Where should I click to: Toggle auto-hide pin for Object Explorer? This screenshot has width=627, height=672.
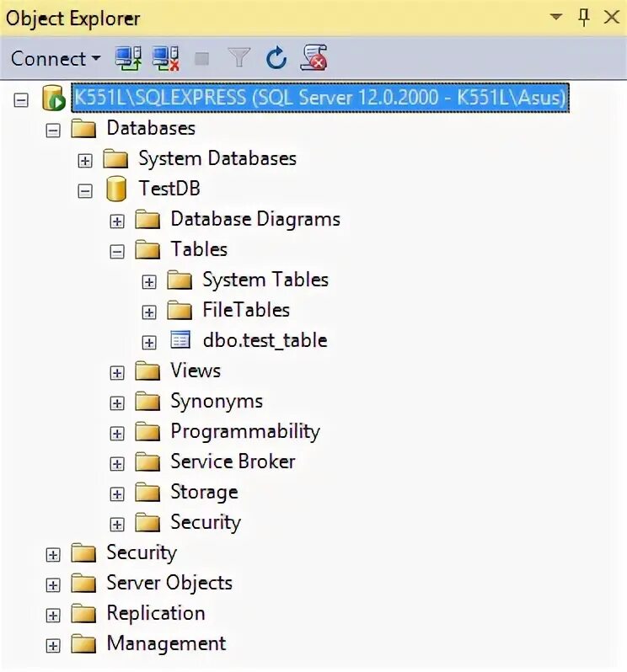click(584, 18)
